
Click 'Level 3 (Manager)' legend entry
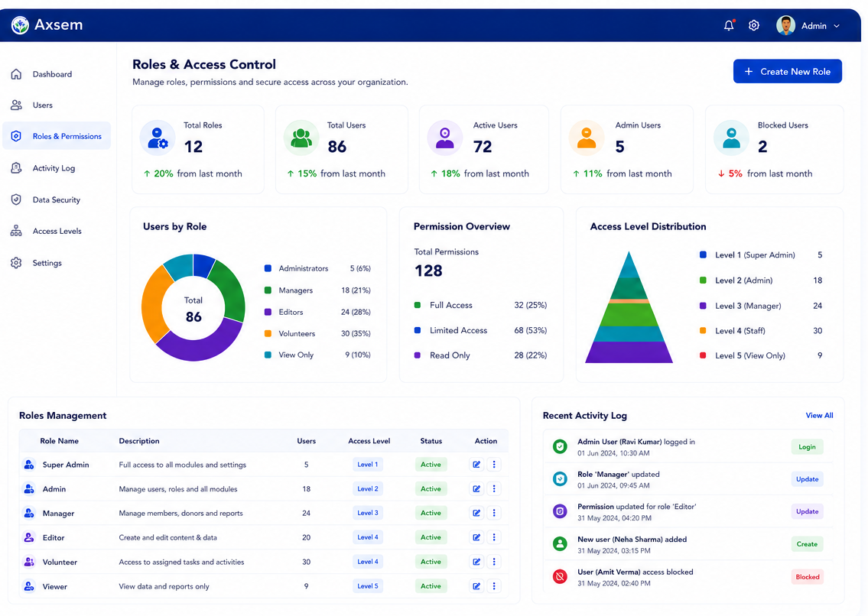tap(761, 306)
